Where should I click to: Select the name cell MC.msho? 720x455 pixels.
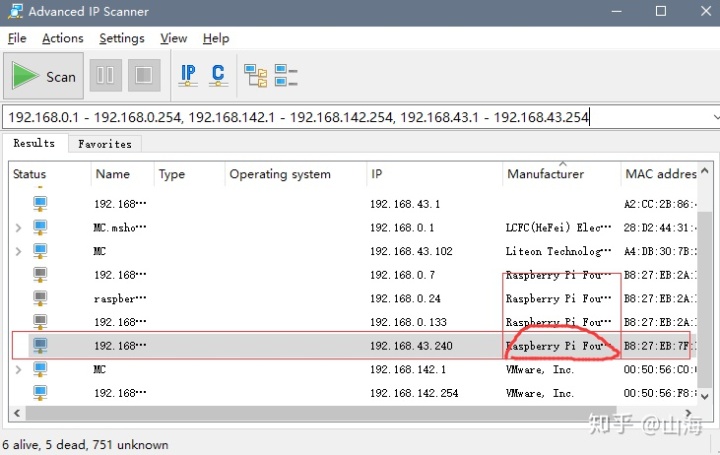coord(120,228)
